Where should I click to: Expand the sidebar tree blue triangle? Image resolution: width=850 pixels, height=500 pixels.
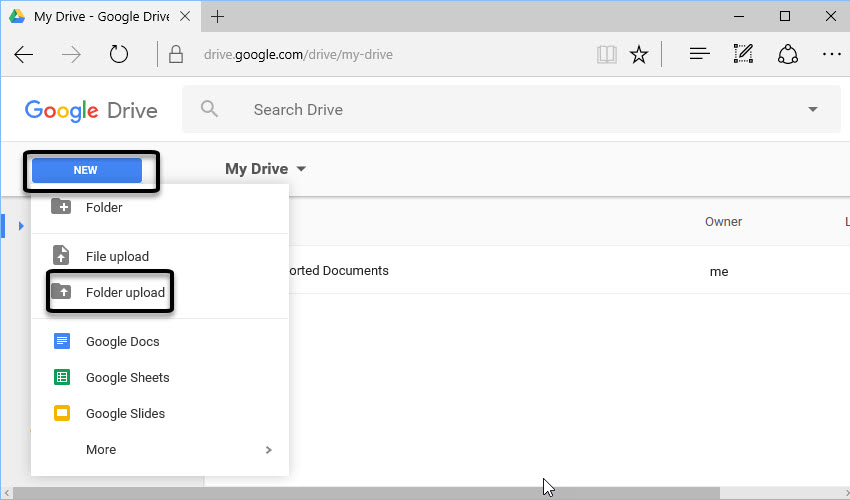(x=21, y=226)
